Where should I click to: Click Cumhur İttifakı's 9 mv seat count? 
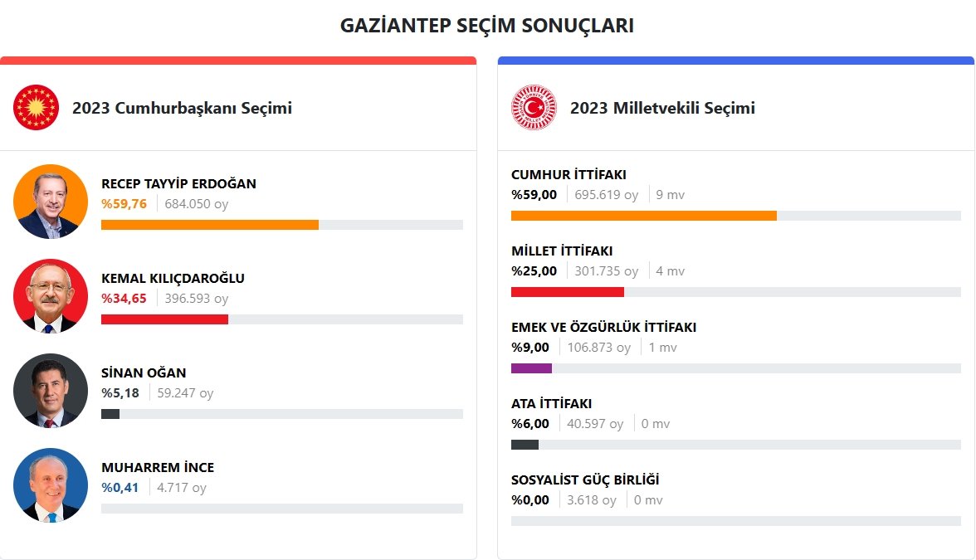tap(671, 195)
